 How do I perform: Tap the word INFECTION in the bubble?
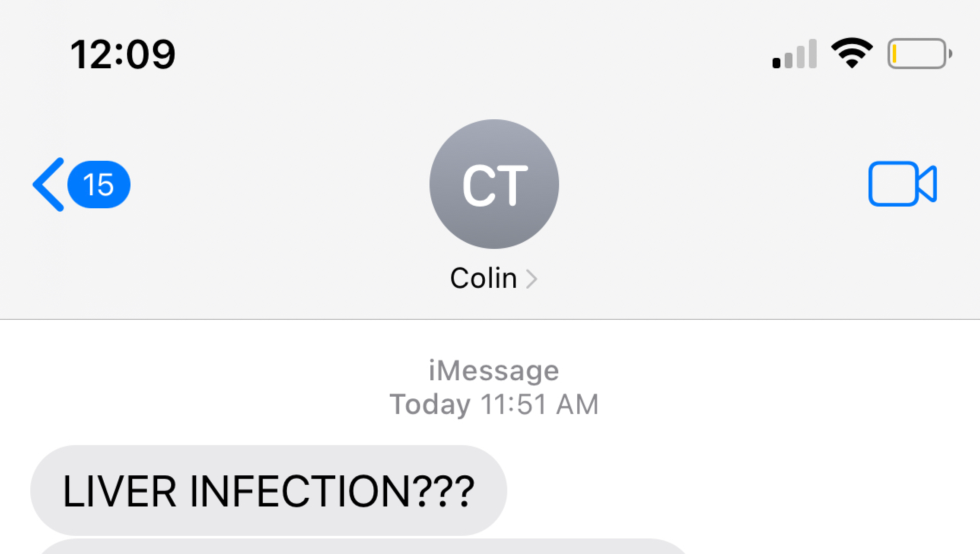[299, 491]
